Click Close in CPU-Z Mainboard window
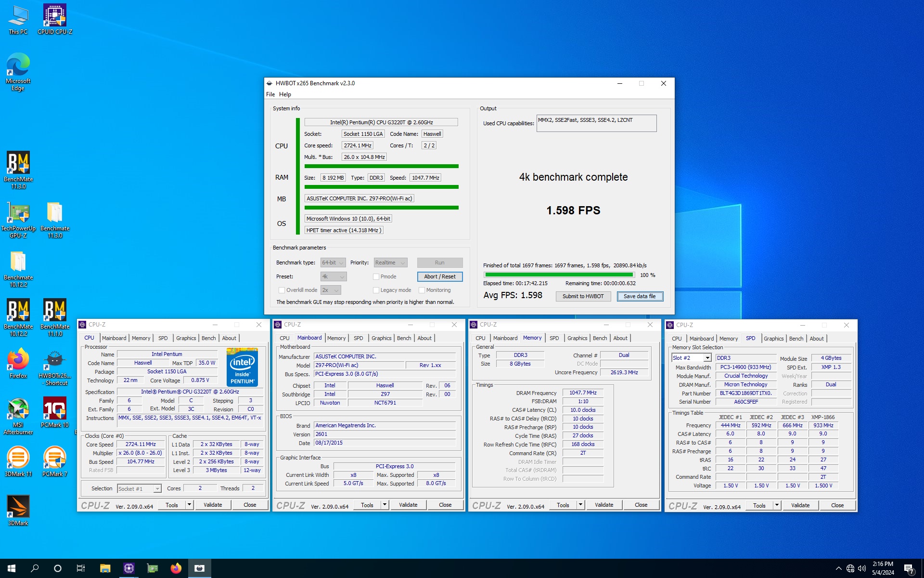 click(x=445, y=505)
